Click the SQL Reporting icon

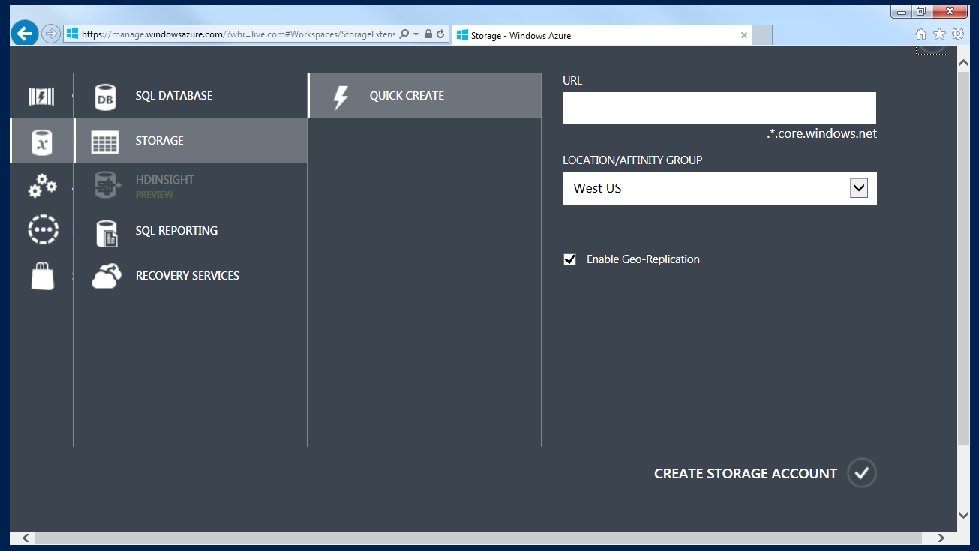[x=107, y=233]
